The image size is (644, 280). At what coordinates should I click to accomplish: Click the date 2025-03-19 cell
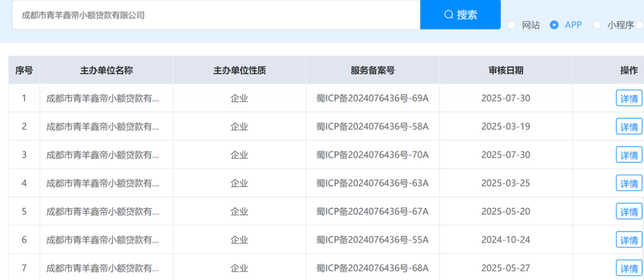[506, 126]
